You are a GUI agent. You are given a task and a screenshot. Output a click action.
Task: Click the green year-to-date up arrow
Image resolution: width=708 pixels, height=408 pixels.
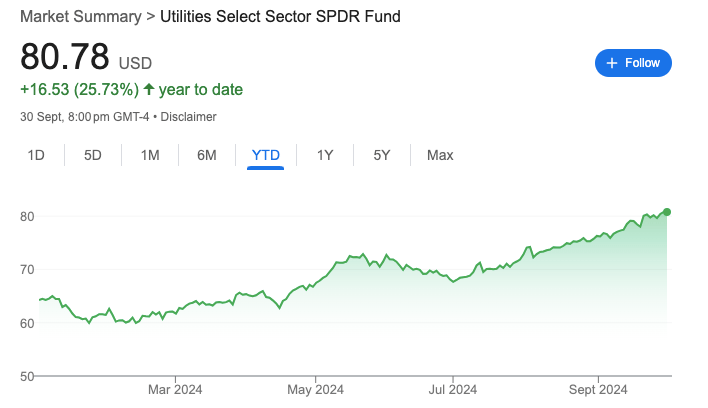tap(149, 90)
